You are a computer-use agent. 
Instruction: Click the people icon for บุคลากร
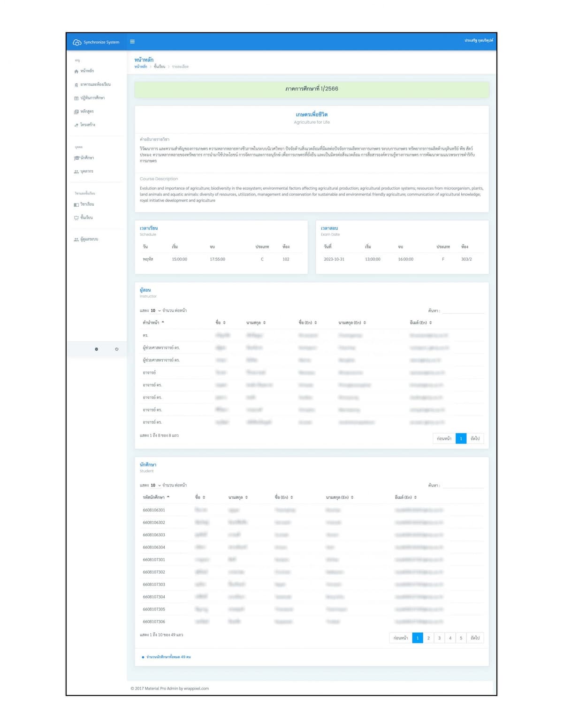76,172
